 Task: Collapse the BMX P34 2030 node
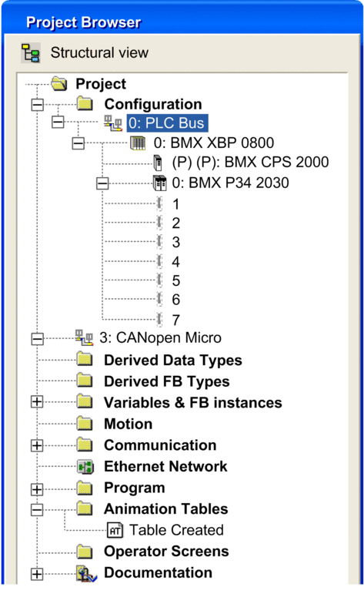102,183
